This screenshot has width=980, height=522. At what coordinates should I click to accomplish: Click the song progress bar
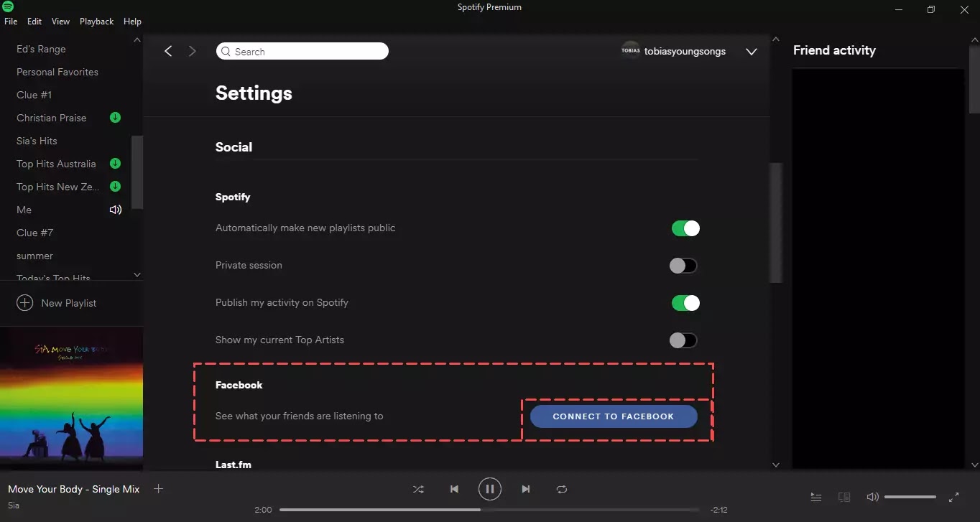click(x=489, y=510)
